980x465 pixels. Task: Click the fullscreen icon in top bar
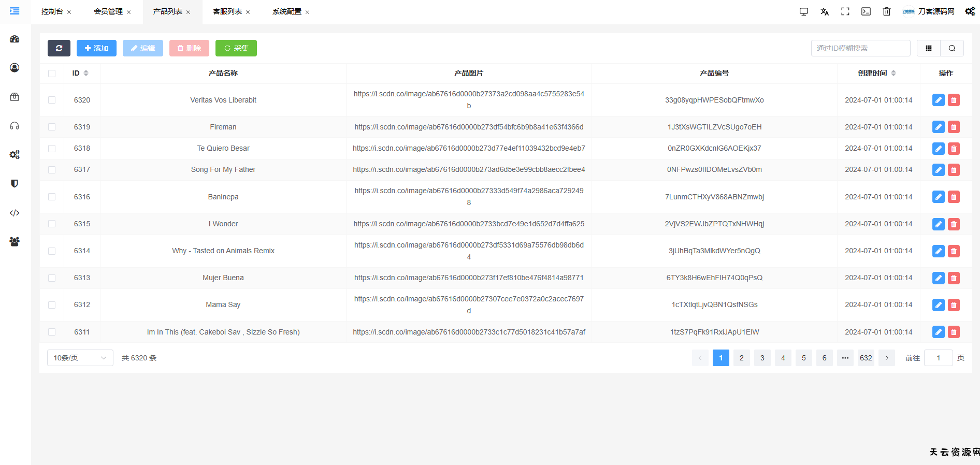(x=845, y=11)
